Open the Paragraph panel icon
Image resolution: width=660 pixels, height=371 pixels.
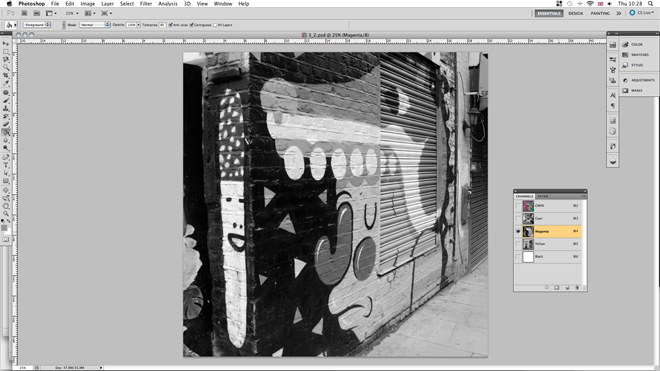pos(612,106)
